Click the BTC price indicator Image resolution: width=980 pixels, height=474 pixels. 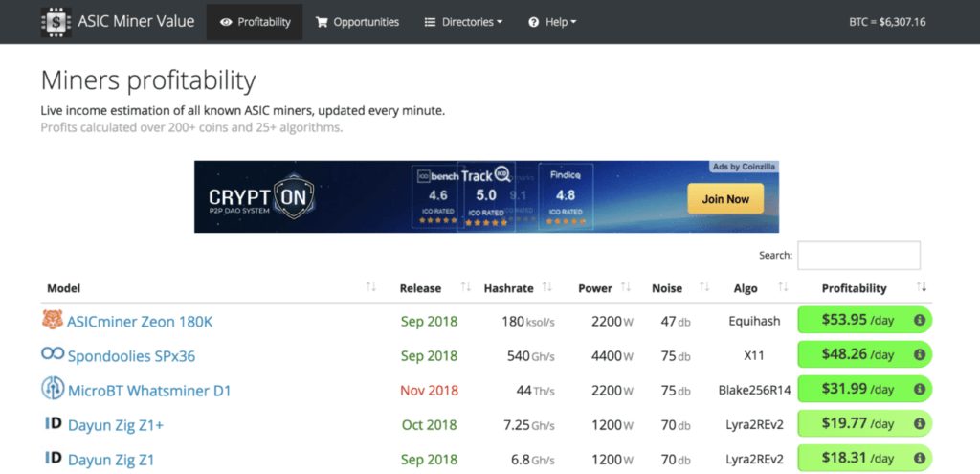[x=887, y=23]
